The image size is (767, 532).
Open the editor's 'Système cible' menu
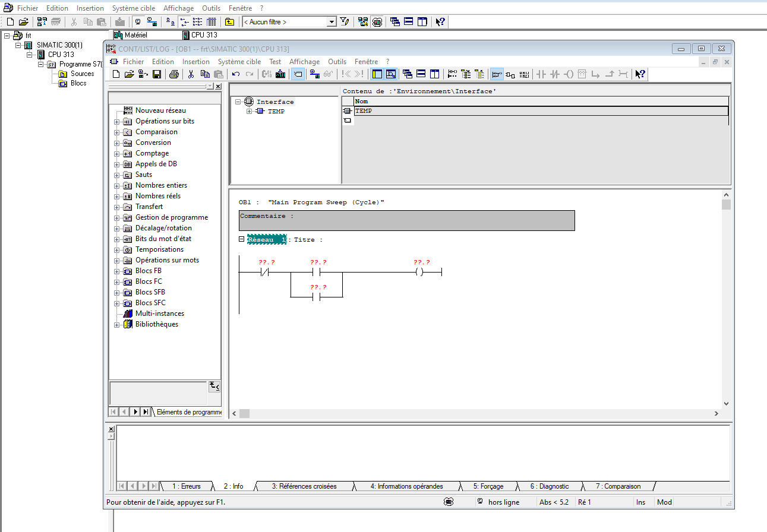click(x=239, y=62)
